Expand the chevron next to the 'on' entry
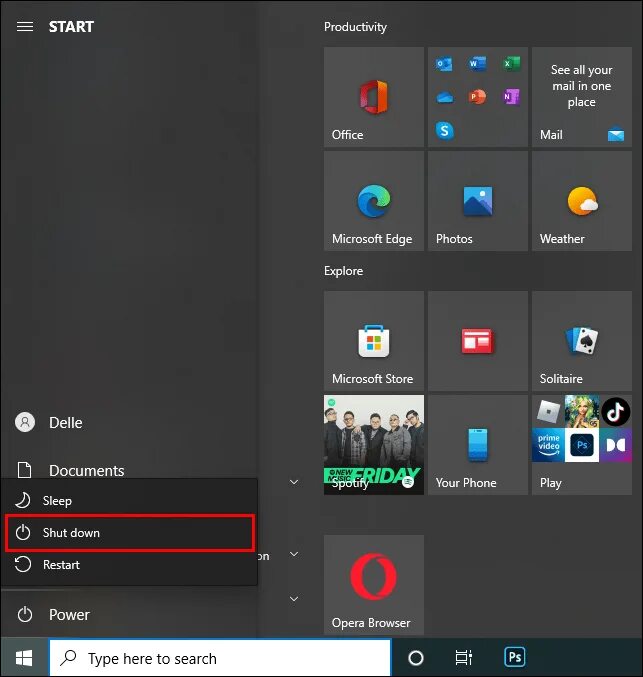This screenshot has height=677, width=643. tap(294, 554)
